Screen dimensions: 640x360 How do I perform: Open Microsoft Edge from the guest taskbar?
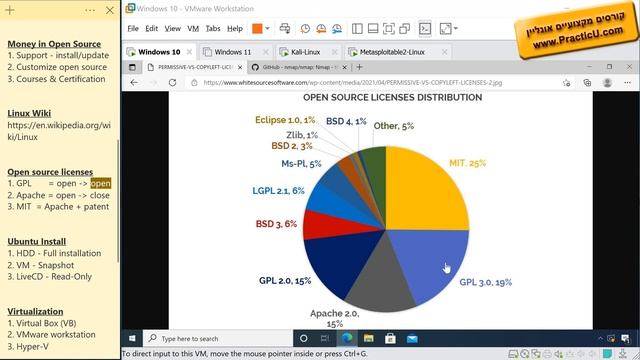click(347, 338)
